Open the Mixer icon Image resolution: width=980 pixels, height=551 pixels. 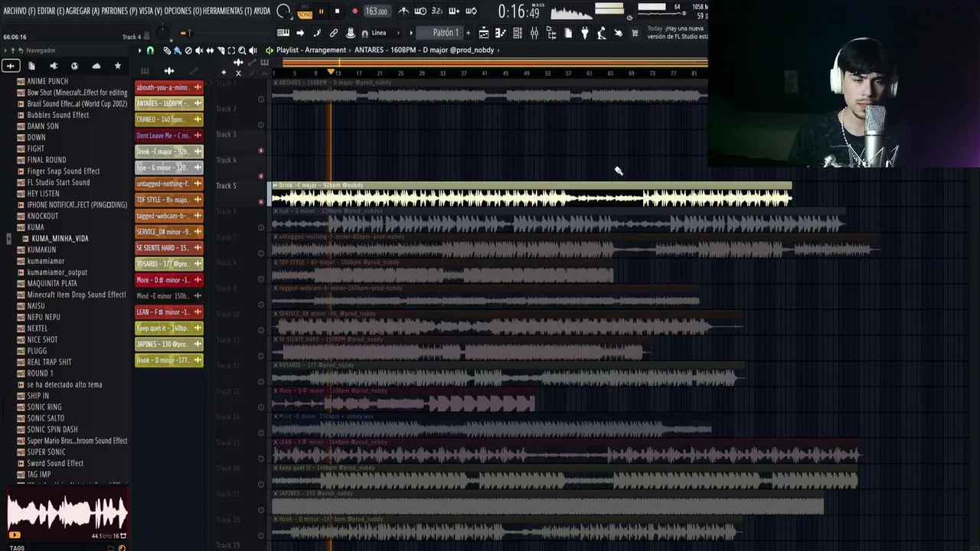click(534, 33)
